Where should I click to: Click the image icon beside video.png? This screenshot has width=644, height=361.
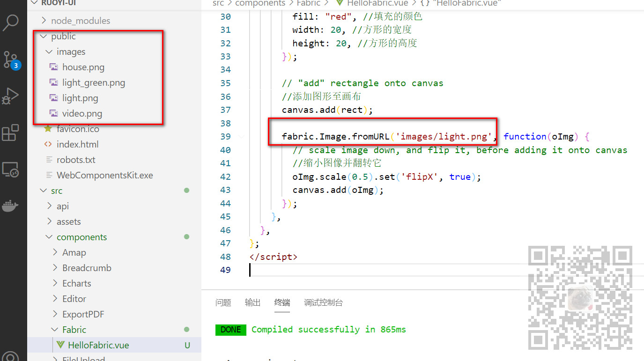(x=54, y=113)
